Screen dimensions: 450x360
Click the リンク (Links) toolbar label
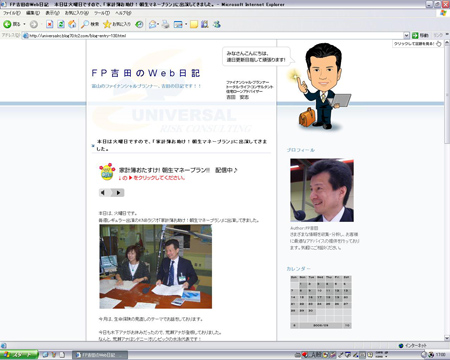click(438, 35)
